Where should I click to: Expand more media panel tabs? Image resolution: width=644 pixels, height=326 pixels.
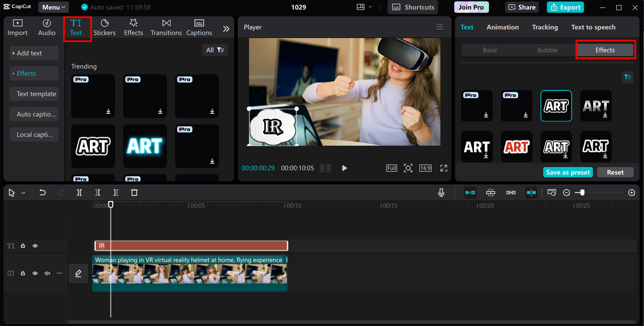click(226, 29)
